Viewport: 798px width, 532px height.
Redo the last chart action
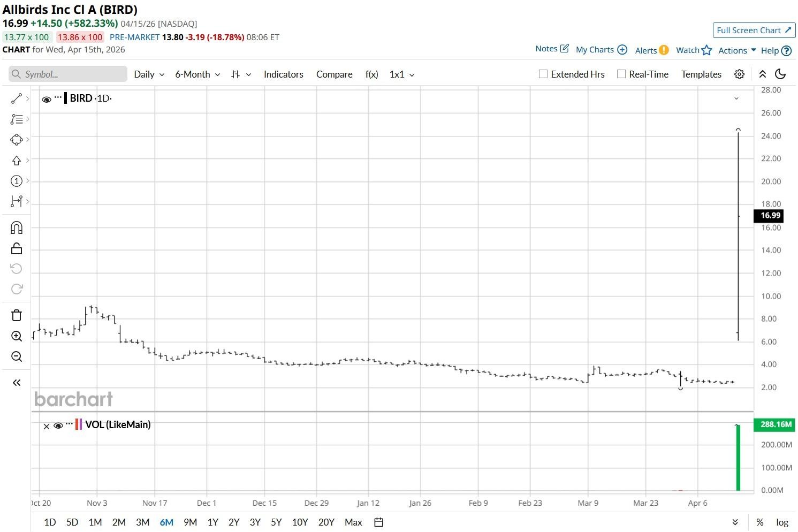tap(17, 289)
